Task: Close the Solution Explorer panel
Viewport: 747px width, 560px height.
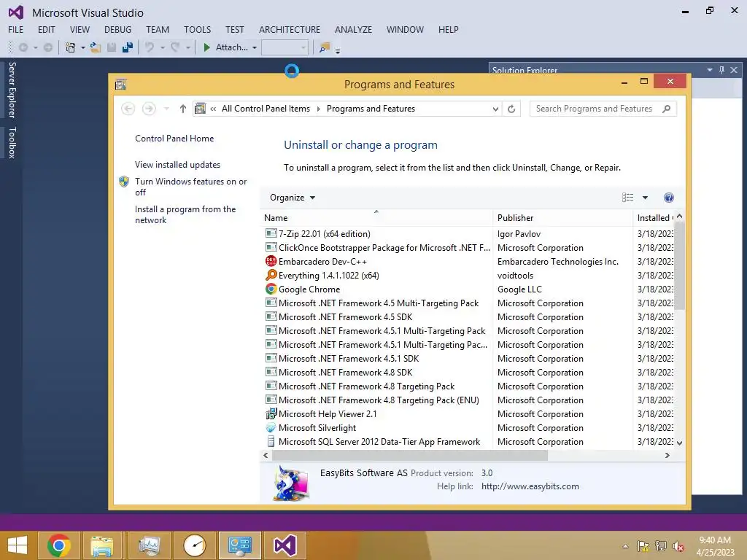Action: [734, 70]
